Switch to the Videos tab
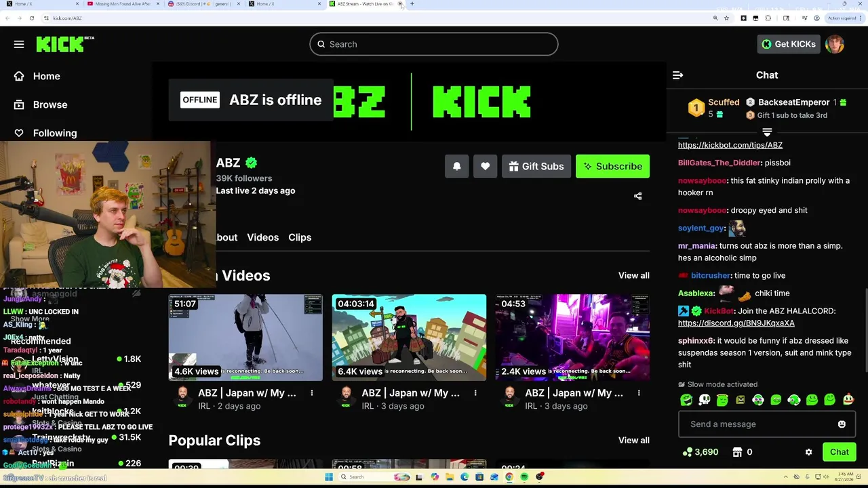This screenshot has height=488, width=868. pos(263,237)
